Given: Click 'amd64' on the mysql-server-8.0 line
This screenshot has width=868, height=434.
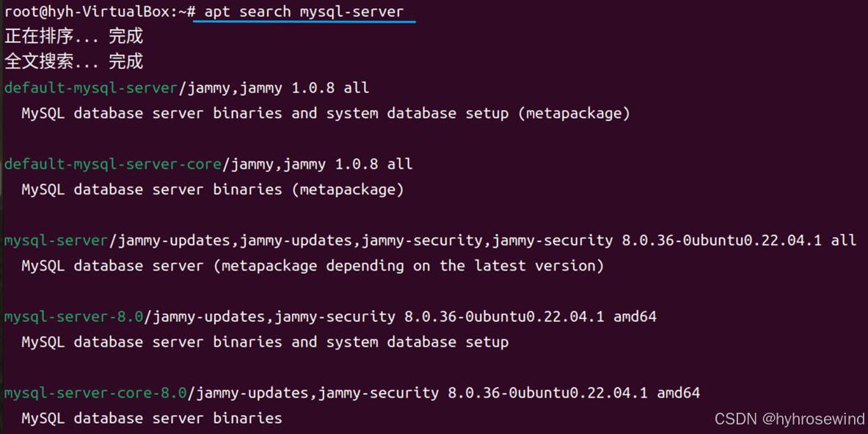Looking at the screenshot, I should [635, 316].
